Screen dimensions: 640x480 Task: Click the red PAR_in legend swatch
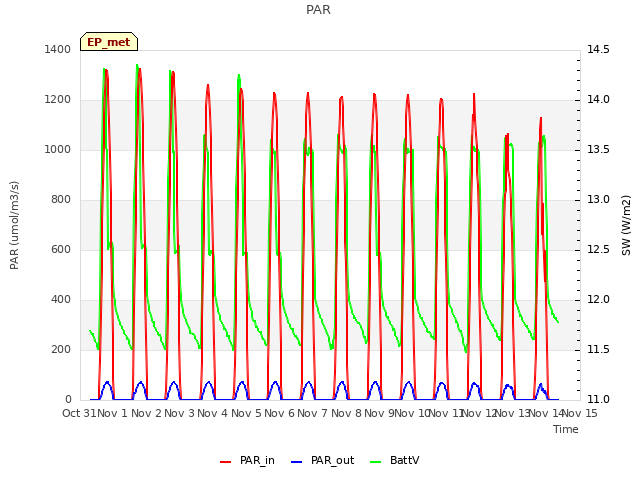coord(226,462)
